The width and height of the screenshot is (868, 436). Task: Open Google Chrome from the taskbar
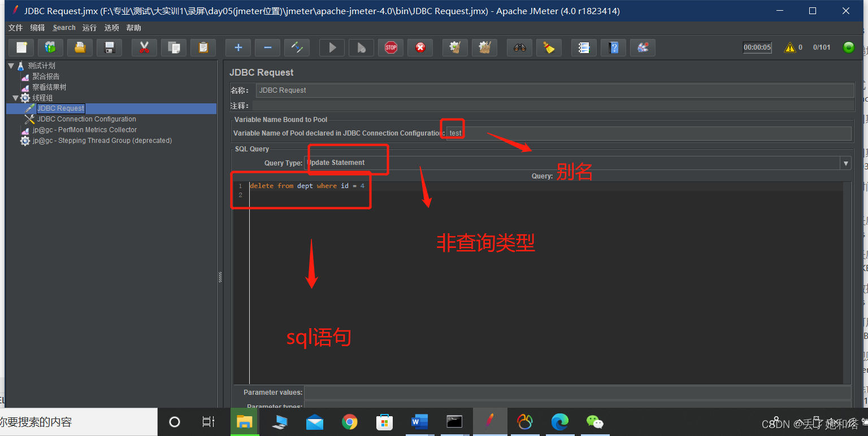(350, 422)
